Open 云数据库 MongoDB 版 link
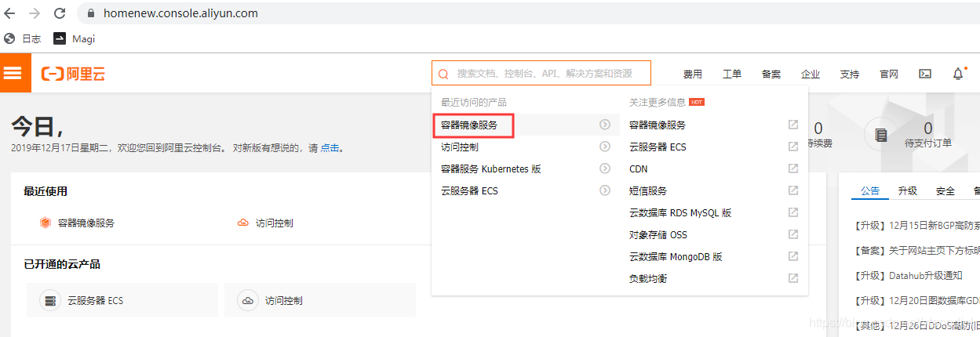The height and width of the screenshot is (337, 980). pos(676,256)
